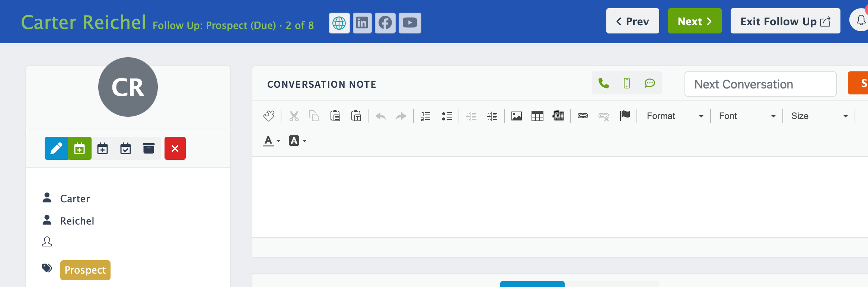Click the embed media film icon
This screenshot has width=868, height=287.
[x=558, y=116]
